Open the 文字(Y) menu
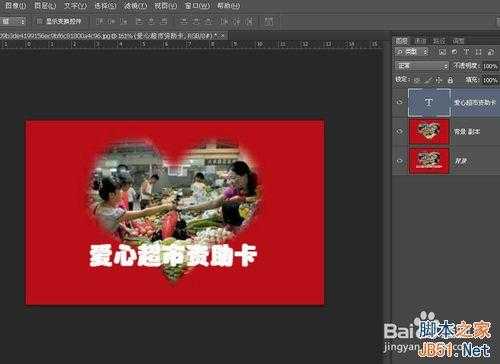Screen dimensions: 500x364 click(75, 6)
